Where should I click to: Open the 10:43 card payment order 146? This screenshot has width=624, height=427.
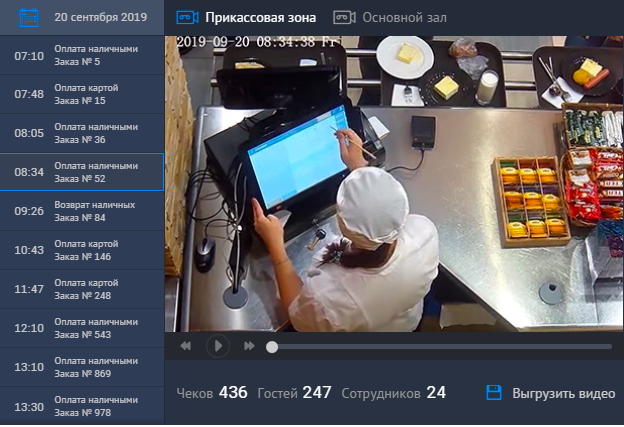pyautogui.click(x=82, y=250)
